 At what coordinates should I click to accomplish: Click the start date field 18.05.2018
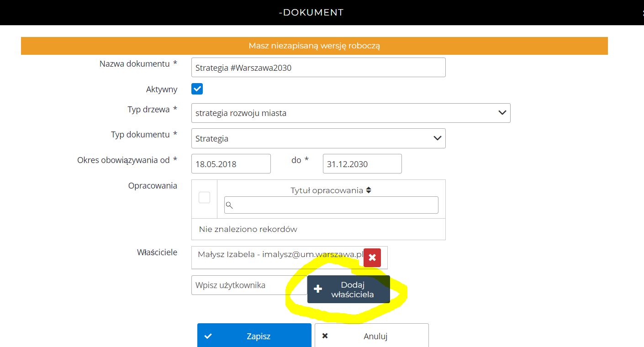(x=231, y=164)
